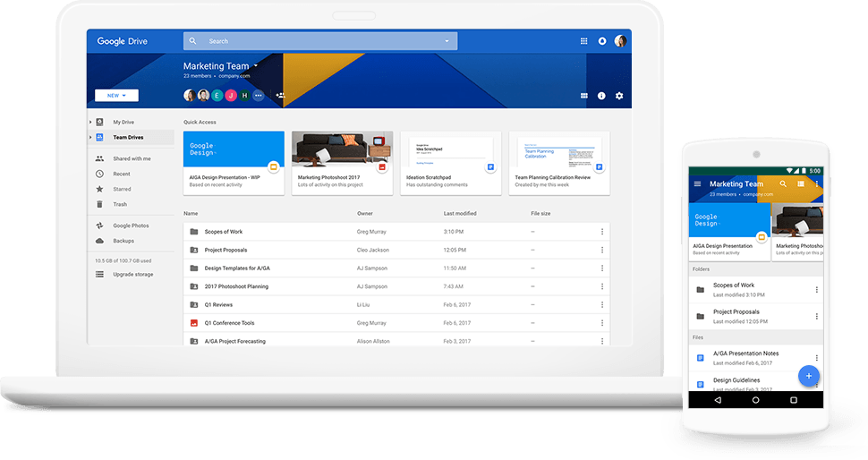The width and height of the screenshot is (868, 460).
Task: Select Shared with me in sidebar
Action: pos(132,158)
